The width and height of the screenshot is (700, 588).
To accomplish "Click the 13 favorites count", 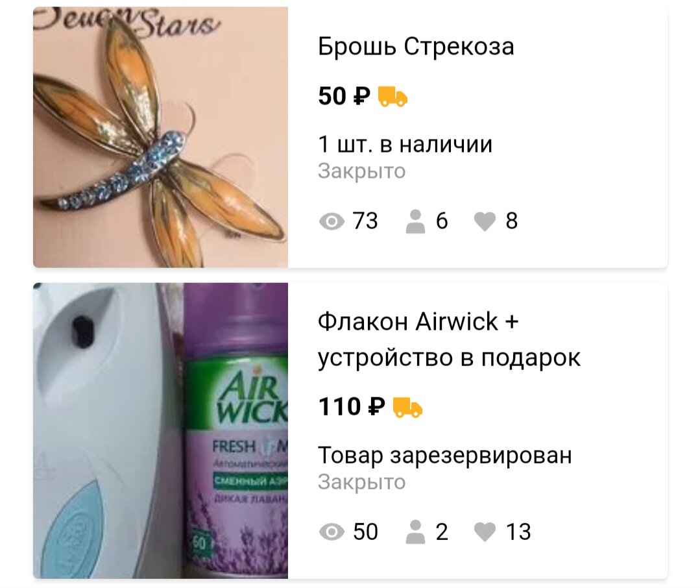I will click(x=518, y=532).
